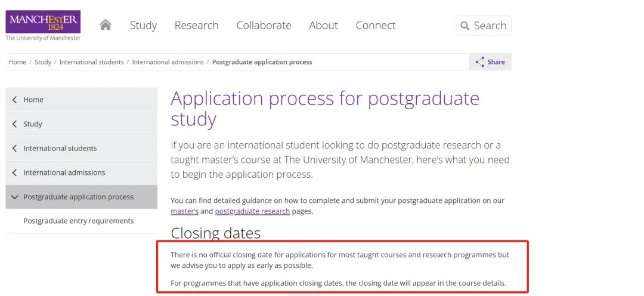Viewport: 644px width, 296px height.
Task: Click chevron beside International admissions in sidebar
Action: (x=14, y=172)
